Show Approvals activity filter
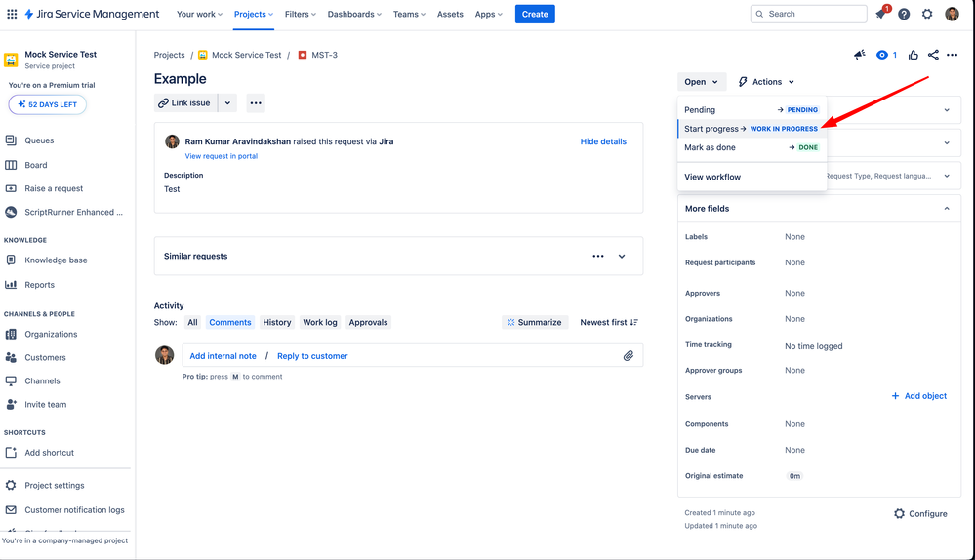The height and width of the screenshot is (560, 975). click(368, 322)
